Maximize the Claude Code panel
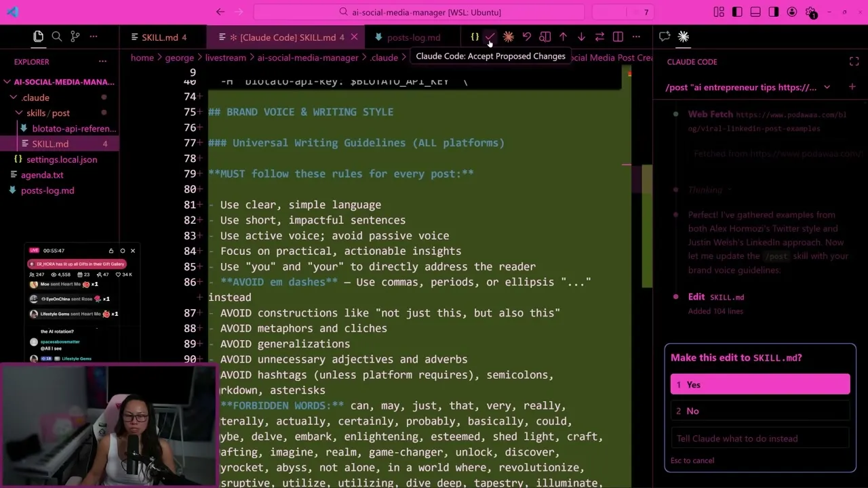Image resolution: width=868 pixels, height=488 pixels. click(x=854, y=62)
